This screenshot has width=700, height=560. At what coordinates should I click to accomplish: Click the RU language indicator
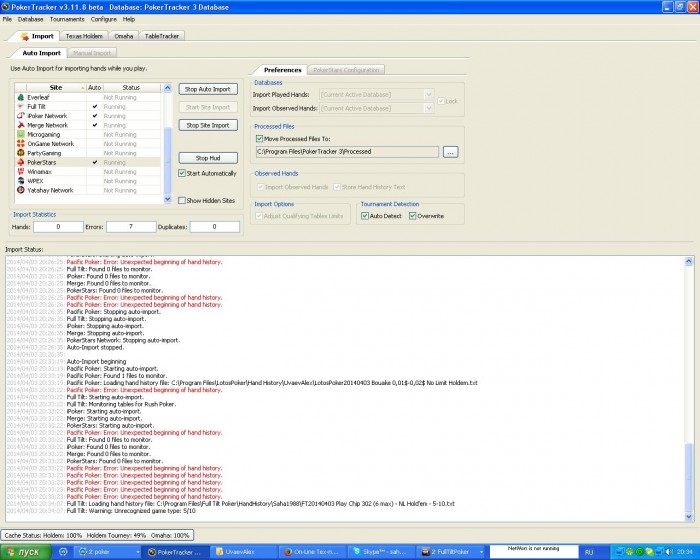coord(589,552)
